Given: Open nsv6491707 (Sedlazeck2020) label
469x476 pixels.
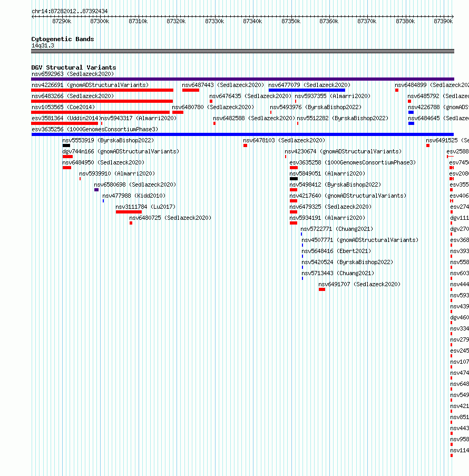Looking at the screenshot, I should 359,285.
